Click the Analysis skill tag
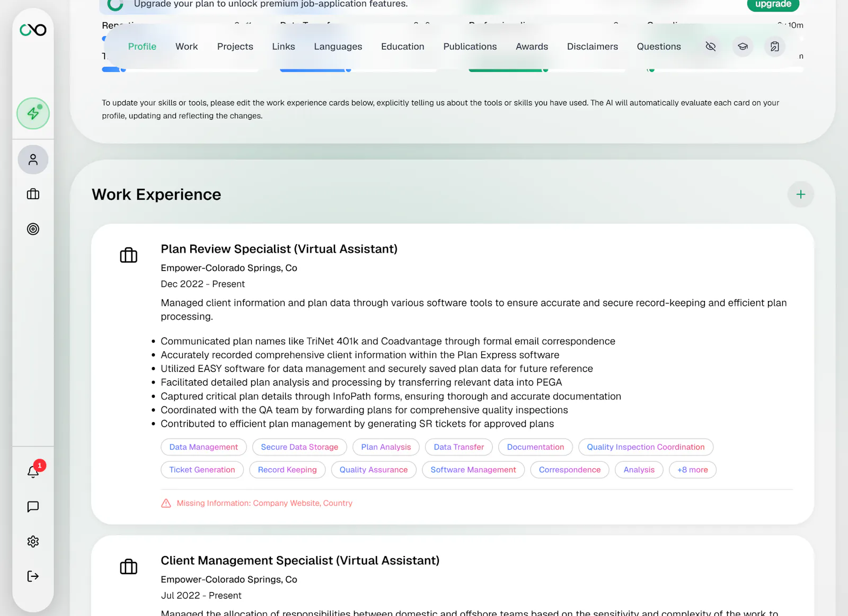This screenshot has width=848, height=616. [639, 470]
